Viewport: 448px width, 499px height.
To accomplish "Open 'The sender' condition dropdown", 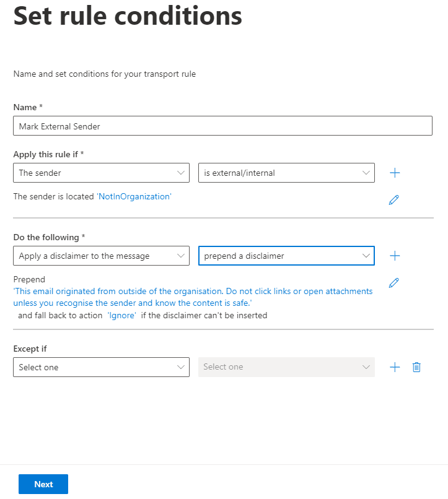I will tap(101, 173).
